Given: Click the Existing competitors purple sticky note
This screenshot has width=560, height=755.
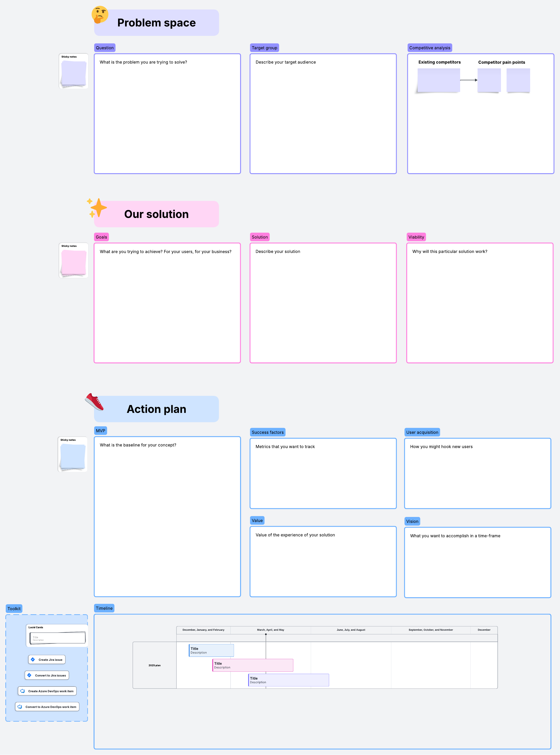Looking at the screenshot, I should tap(439, 80).
